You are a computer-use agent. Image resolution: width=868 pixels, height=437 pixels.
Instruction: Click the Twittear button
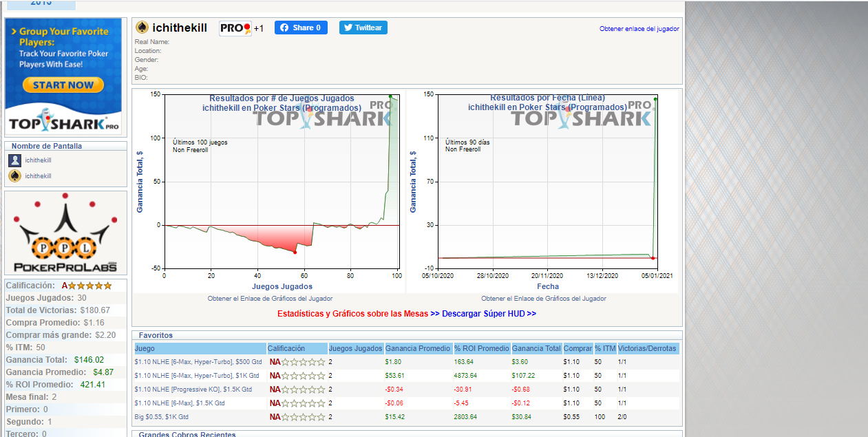363,28
